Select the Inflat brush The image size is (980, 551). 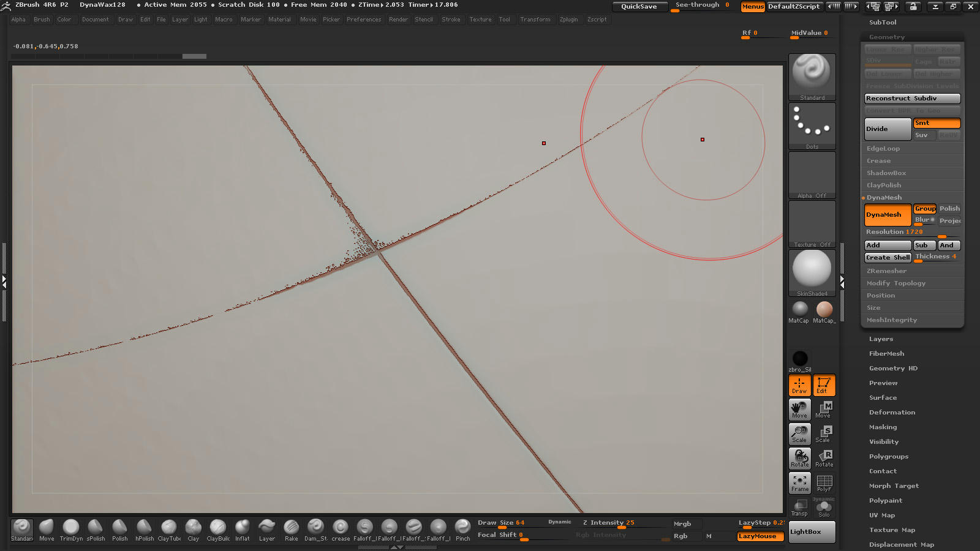tap(243, 530)
